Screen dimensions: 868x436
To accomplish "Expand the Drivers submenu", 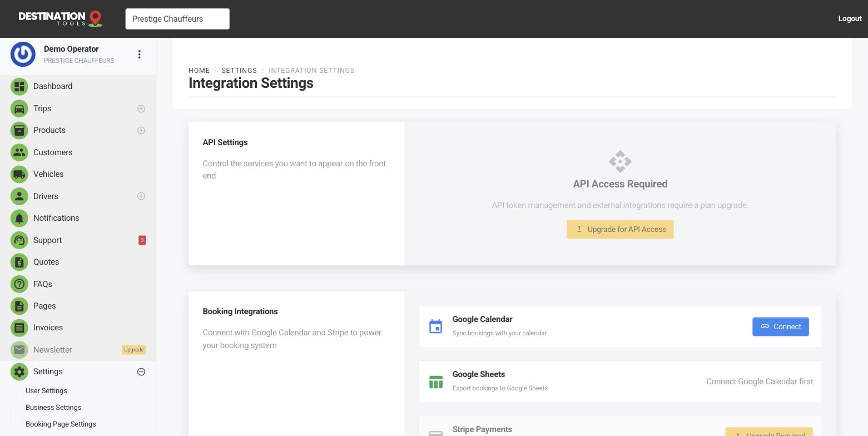I will pyautogui.click(x=141, y=196).
